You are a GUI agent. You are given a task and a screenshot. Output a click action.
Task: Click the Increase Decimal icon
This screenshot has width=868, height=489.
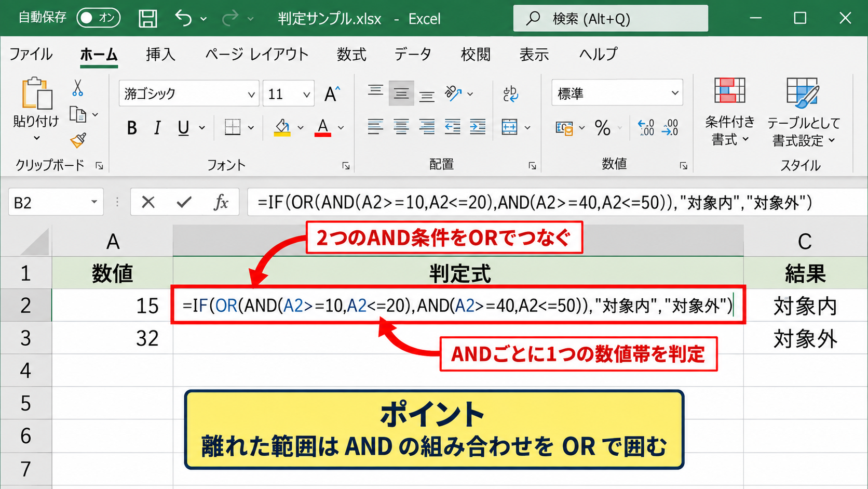[x=646, y=127]
